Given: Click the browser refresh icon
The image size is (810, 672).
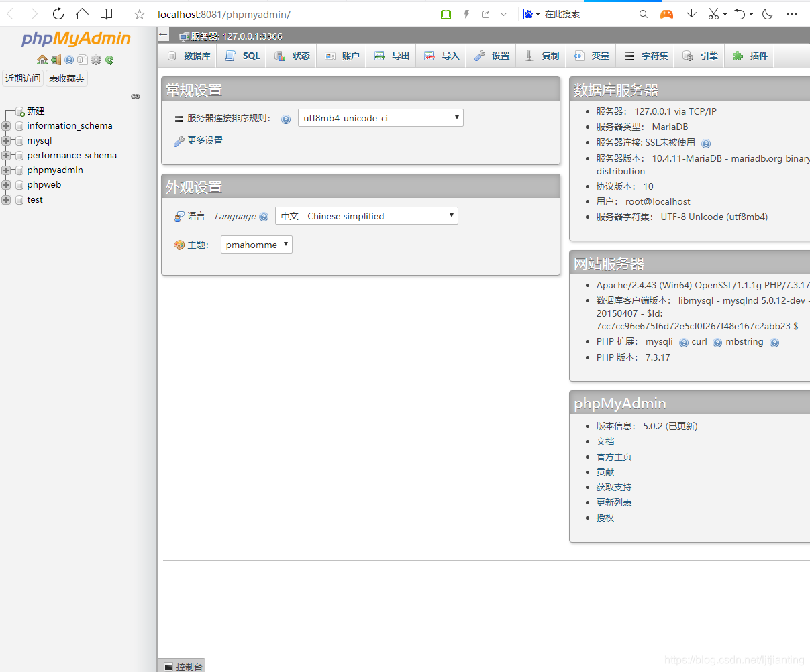Looking at the screenshot, I should click(58, 14).
